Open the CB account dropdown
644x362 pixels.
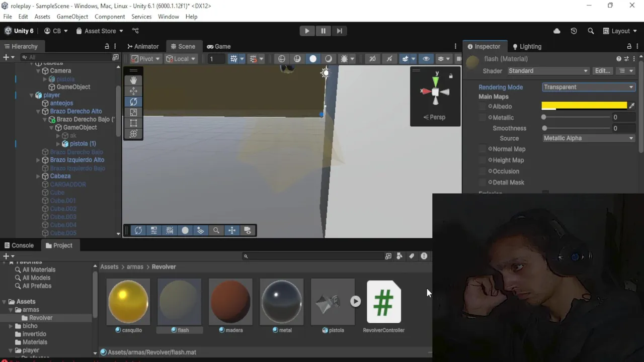pyautogui.click(x=56, y=31)
